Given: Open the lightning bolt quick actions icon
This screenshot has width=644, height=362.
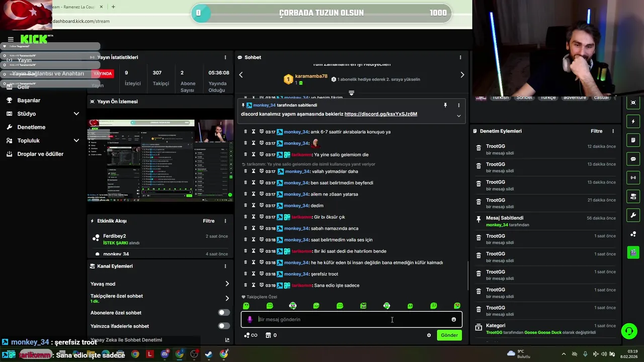Looking at the screenshot, I should [x=633, y=122].
